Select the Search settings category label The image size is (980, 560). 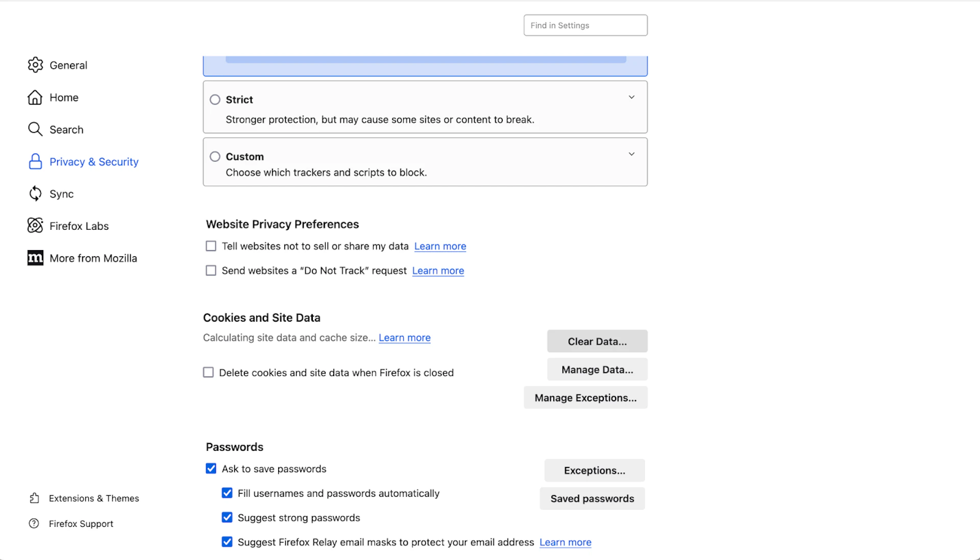(x=66, y=130)
